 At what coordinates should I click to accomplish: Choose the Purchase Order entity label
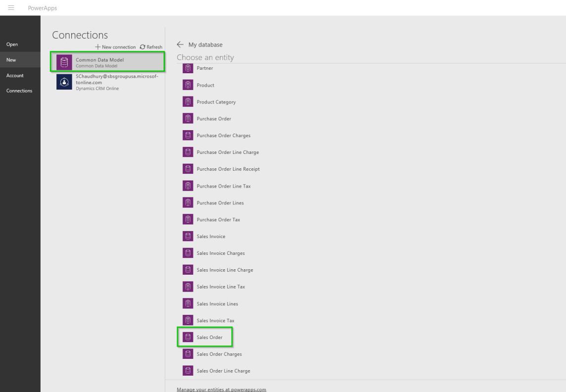[214, 118]
